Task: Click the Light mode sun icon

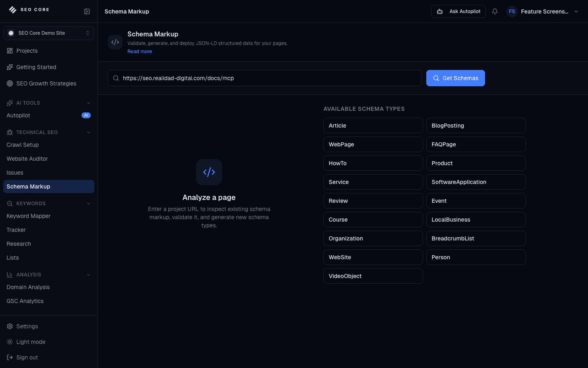Action: [10, 342]
